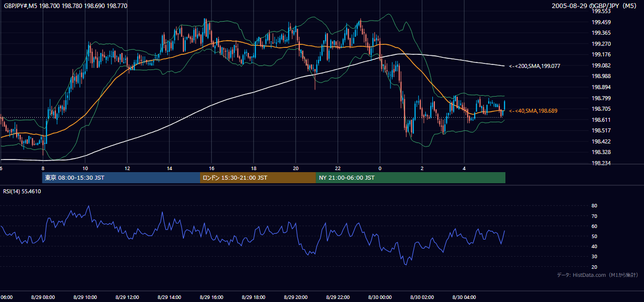The height and width of the screenshot is (302, 644).
Task: Click the 200 SMA label showing 199.077
Action: click(535, 66)
